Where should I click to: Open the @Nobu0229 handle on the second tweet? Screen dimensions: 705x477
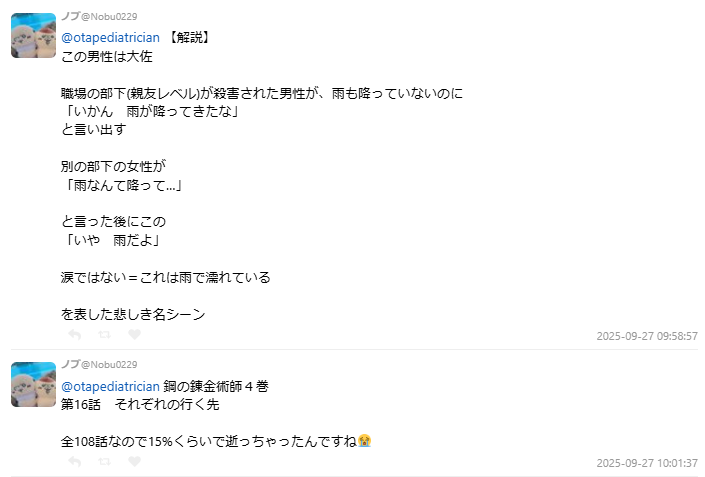tap(109, 364)
